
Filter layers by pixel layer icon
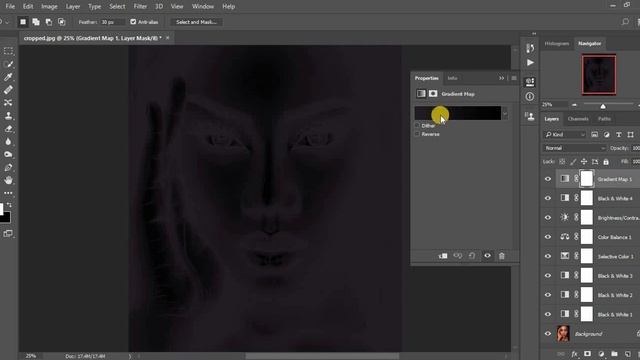595,135
